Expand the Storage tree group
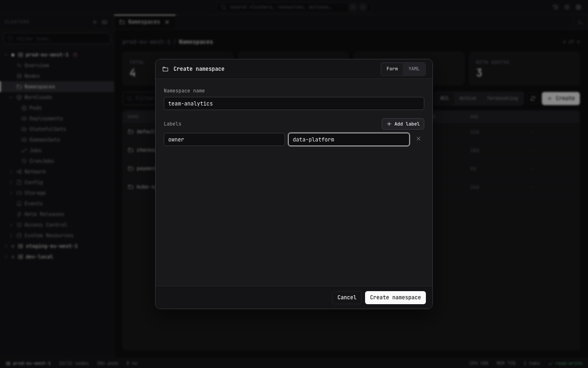The height and width of the screenshot is (368, 588). [11, 193]
